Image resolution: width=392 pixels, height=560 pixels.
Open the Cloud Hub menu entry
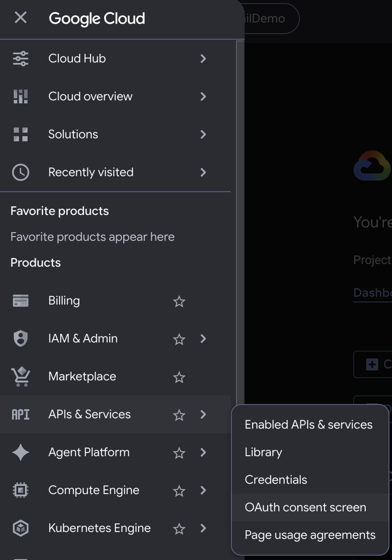point(115,59)
